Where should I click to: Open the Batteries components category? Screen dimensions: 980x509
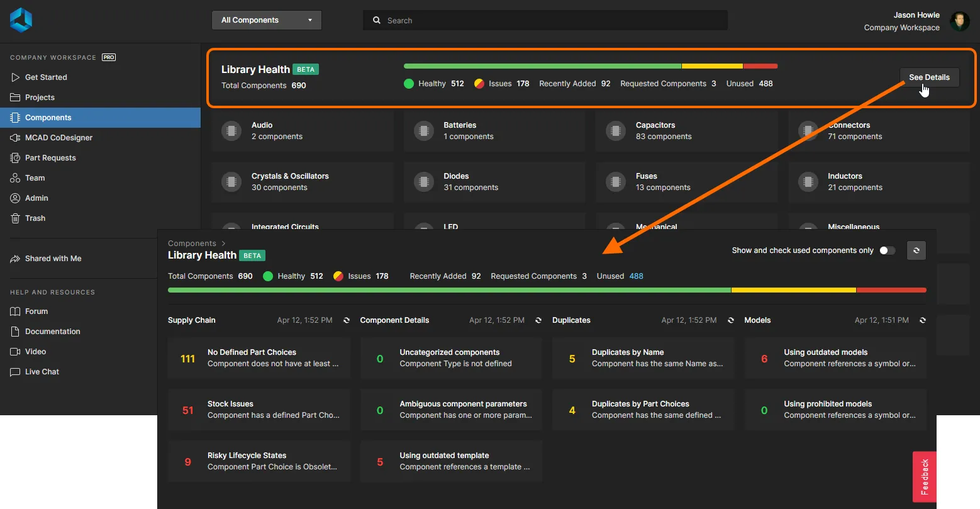(x=494, y=131)
